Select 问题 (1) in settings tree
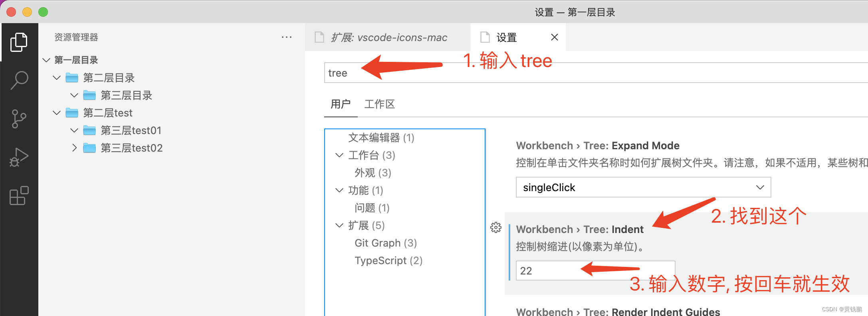 372,208
